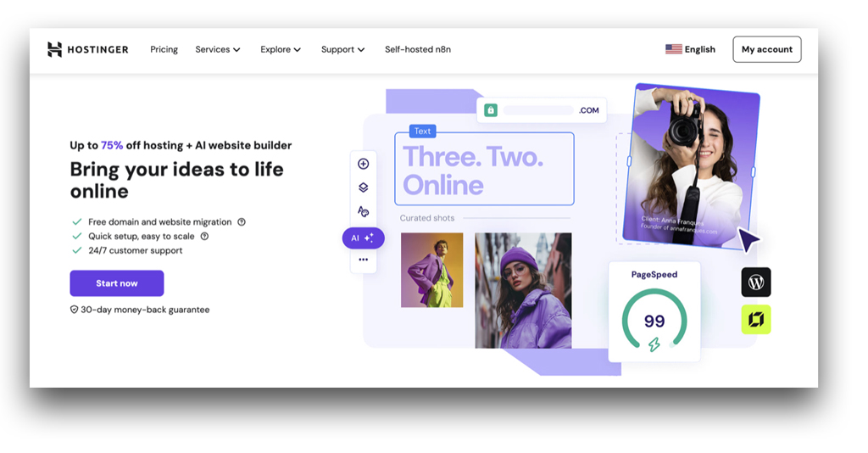This screenshot has width=868, height=453.
Task: Expand the Explore dropdown menu
Action: click(x=281, y=49)
